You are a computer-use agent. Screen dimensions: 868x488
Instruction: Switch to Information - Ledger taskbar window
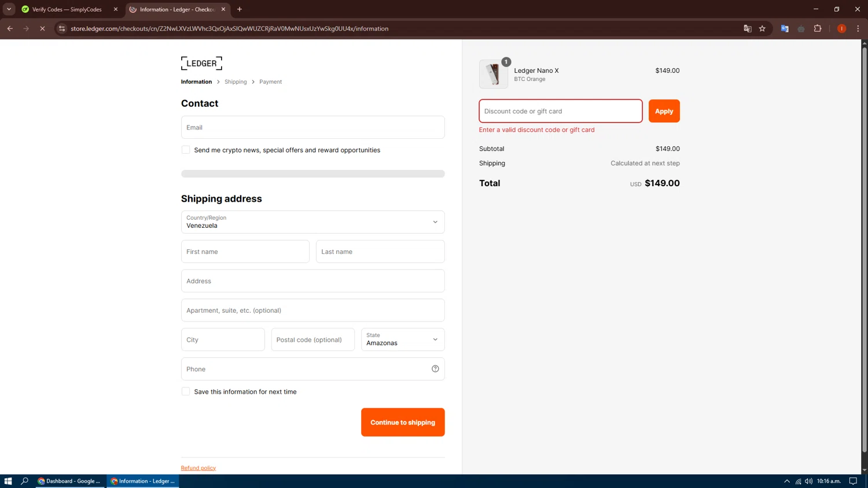[143, 481]
